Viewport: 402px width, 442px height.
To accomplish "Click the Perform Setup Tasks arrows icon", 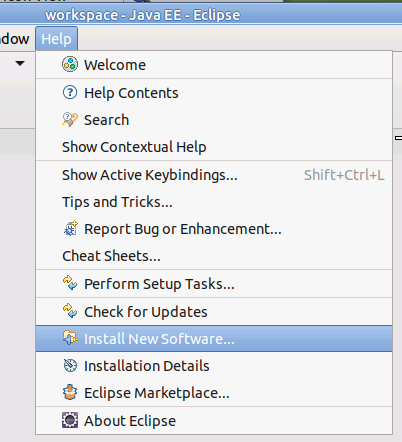I will click(70, 283).
